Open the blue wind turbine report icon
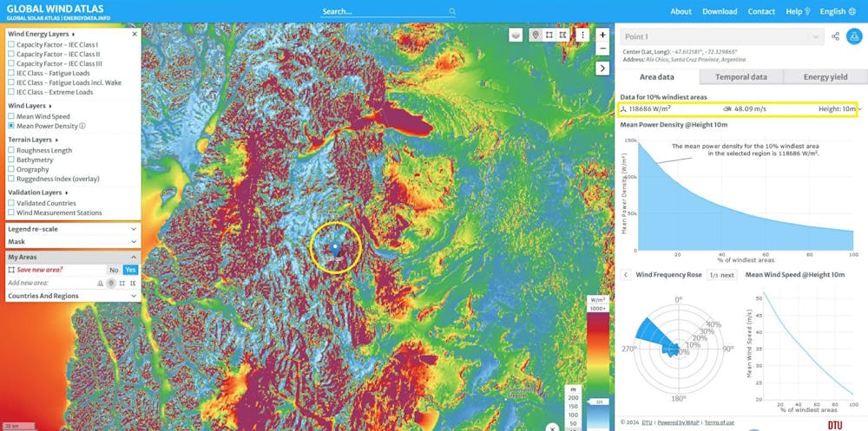Viewport: 868px width, 431px height. 855,36
